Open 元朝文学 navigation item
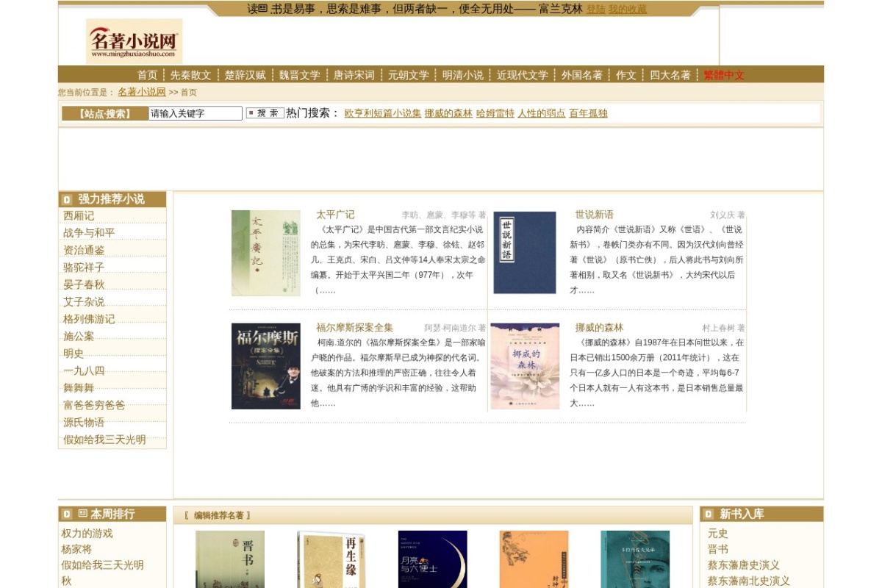 pyautogui.click(x=408, y=75)
